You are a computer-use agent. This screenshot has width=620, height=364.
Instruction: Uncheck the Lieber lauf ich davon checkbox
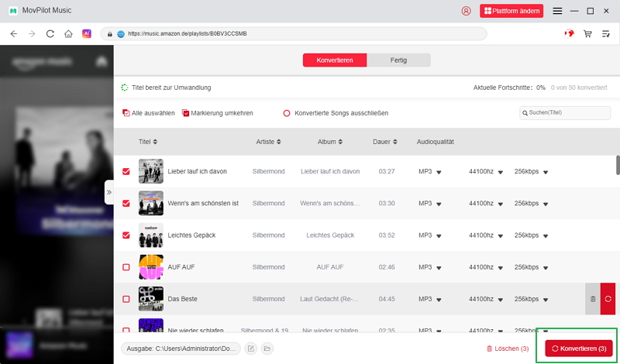(126, 171)
